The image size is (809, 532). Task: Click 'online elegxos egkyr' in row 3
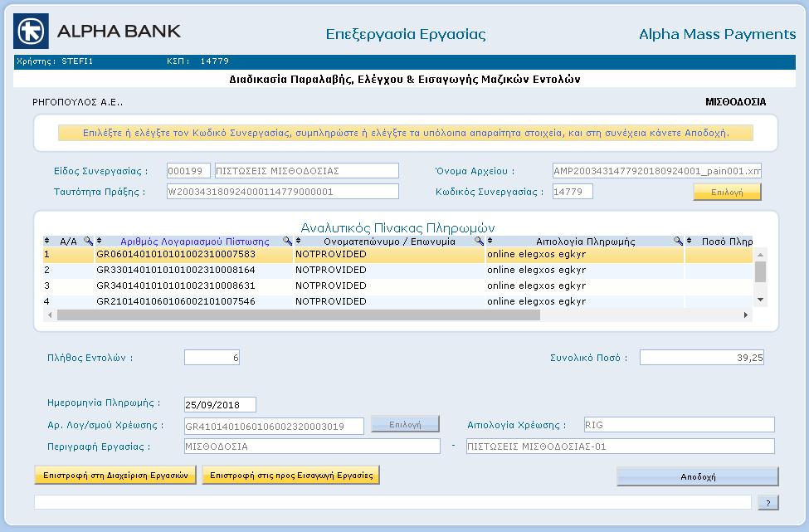pos(537,286)
